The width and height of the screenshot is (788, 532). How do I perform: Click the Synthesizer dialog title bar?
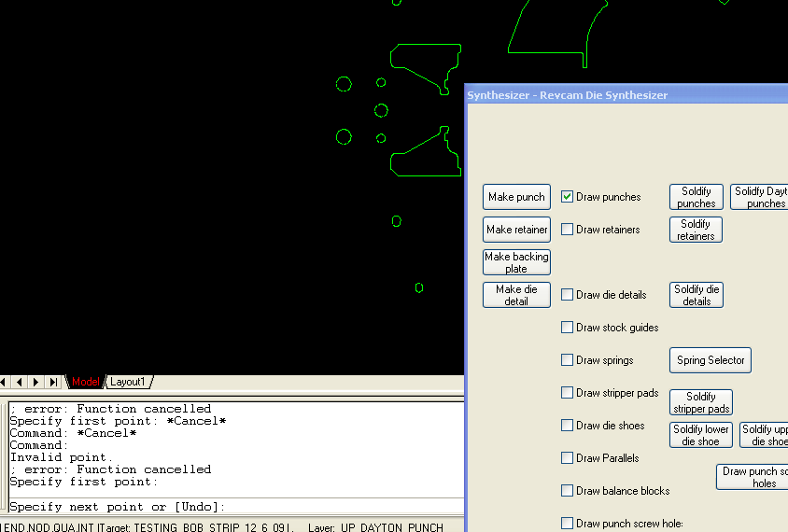626,95
